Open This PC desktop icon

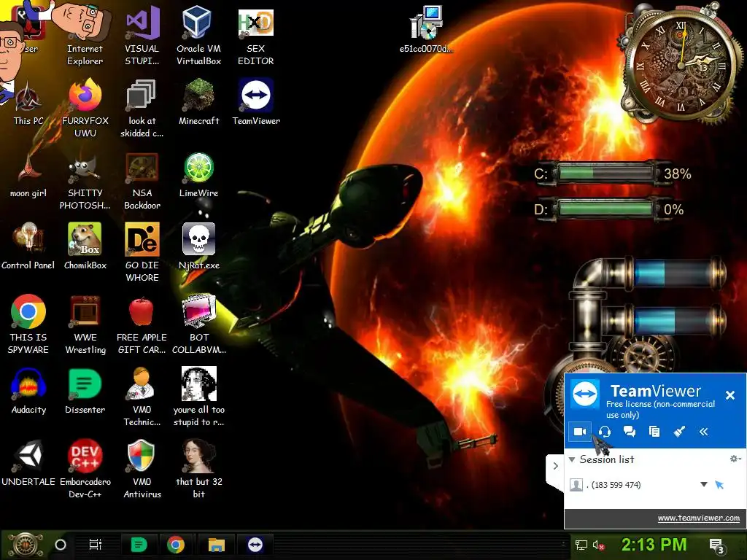click(x=28, y=102)
